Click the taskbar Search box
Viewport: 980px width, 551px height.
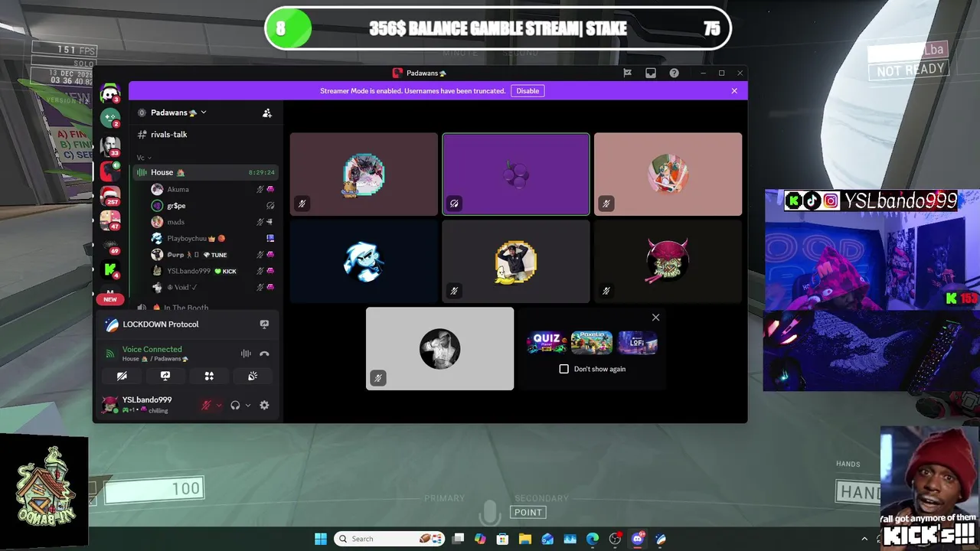390,539
